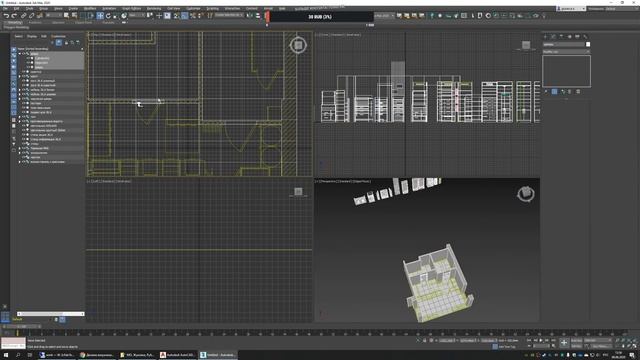Open the Graph Editors menu
This screenshot has height=360, width=640.
coord(131,8)
